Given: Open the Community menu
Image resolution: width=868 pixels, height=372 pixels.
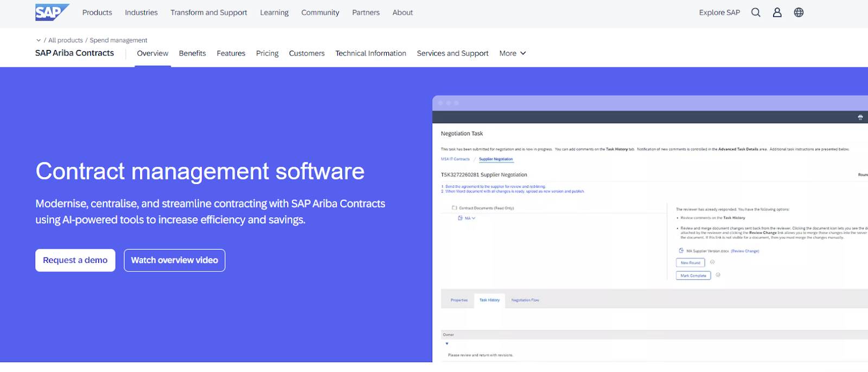Looking at the screenshot, I should pos(320,12).
